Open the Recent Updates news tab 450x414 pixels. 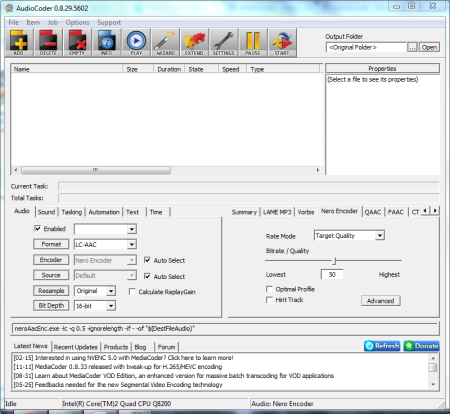[76, 347]
